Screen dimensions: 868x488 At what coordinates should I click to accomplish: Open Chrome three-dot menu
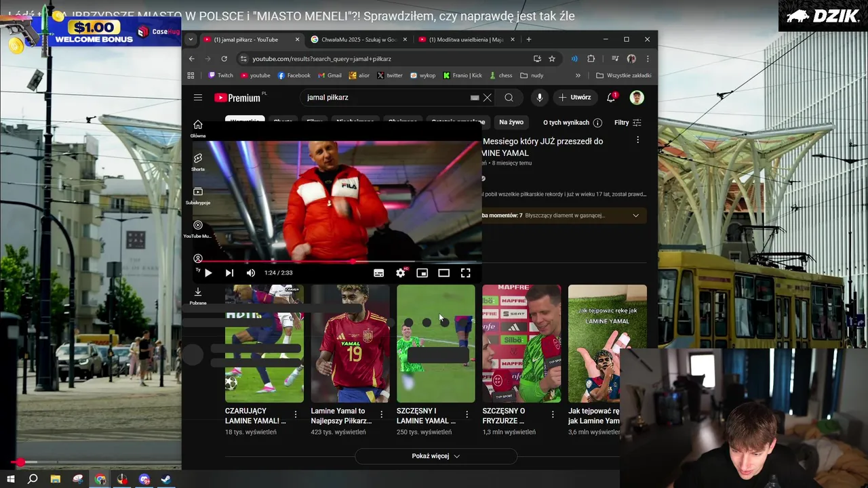pyautogui.click(x=648, y=59)
